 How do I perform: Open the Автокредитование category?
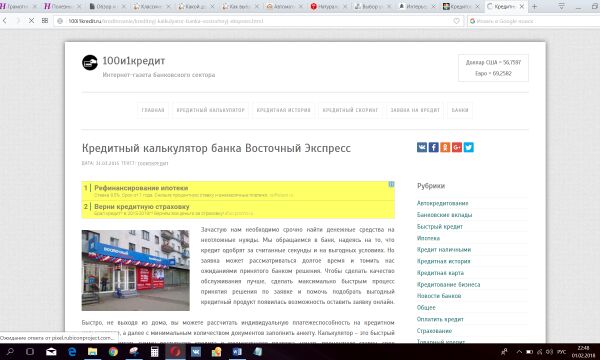(442, 203)
